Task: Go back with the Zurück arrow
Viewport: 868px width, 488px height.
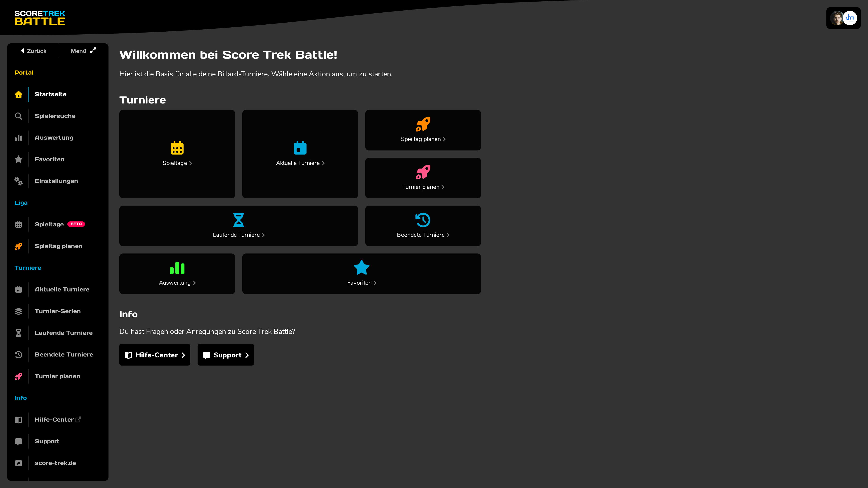Action: tap(33, 51)
